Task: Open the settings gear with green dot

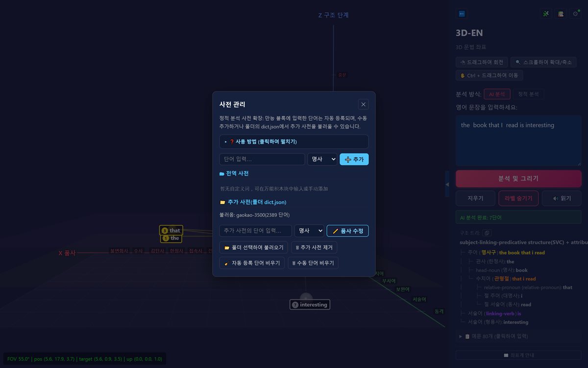Action: click(x=576, y=14)
